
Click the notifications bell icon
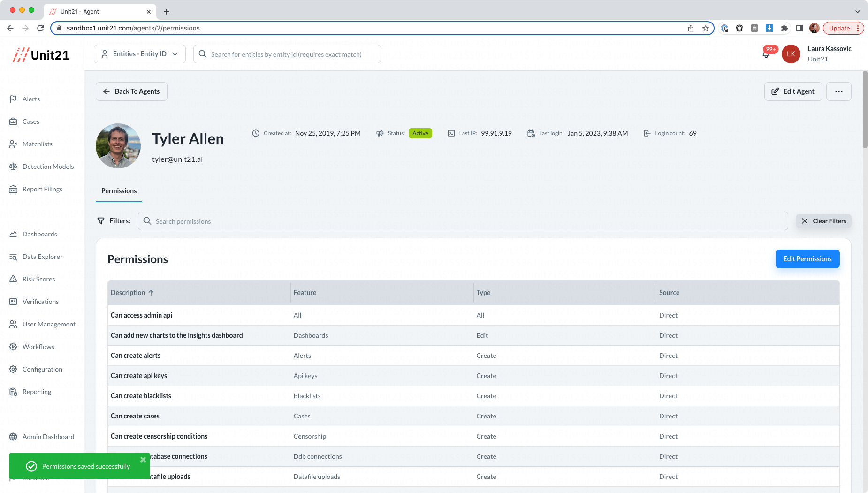tap(766, 54)
